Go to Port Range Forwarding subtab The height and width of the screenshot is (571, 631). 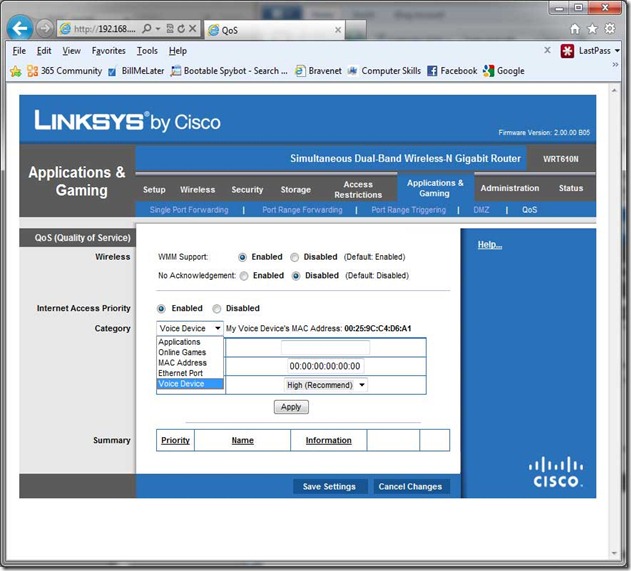click(302, 210)
